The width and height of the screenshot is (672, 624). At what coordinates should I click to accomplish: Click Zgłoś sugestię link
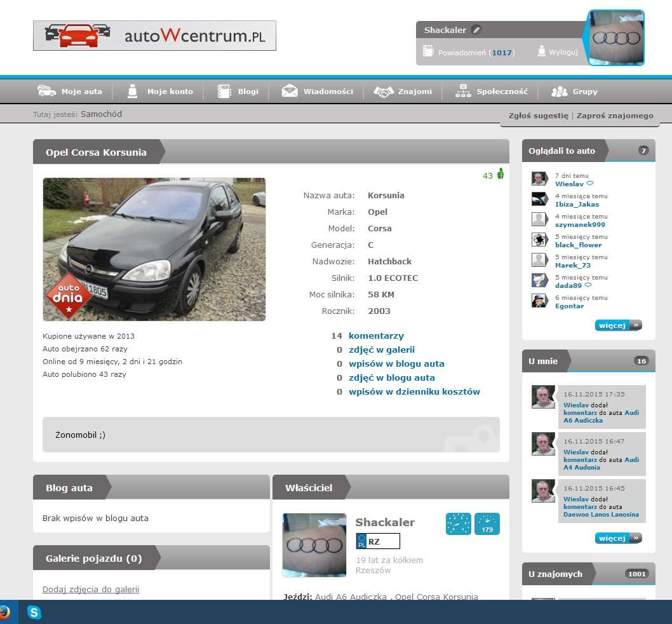tap(538, 116)
